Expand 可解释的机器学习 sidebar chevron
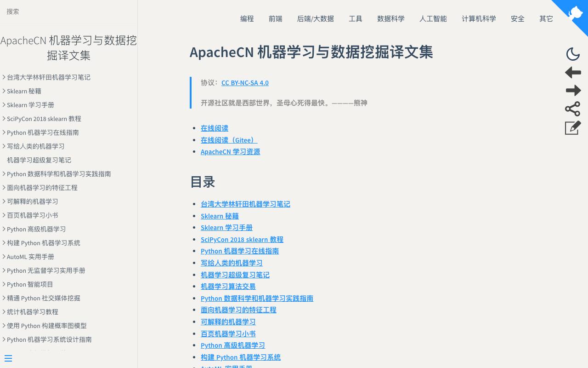 point(4,201)
